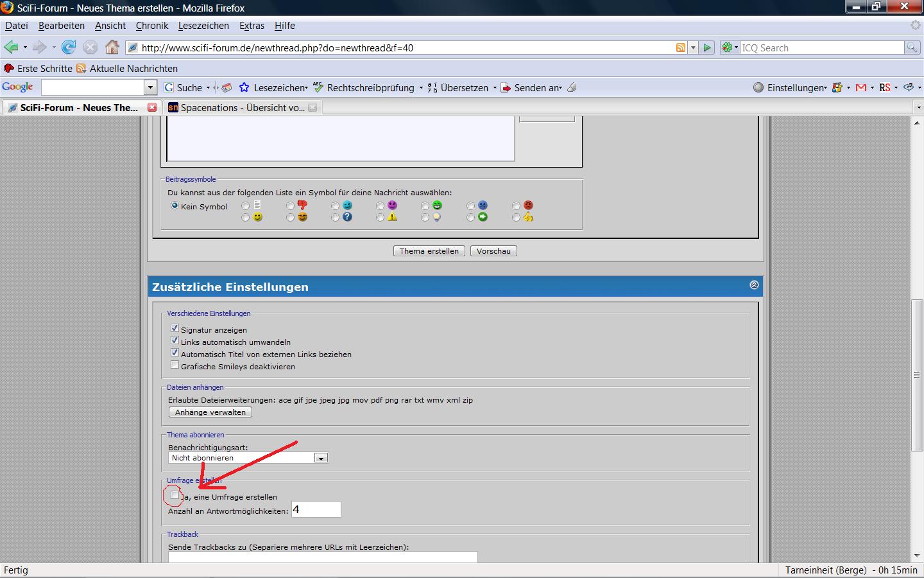Click the Anzahl an Antwortmöglichkeiten field

316,510
